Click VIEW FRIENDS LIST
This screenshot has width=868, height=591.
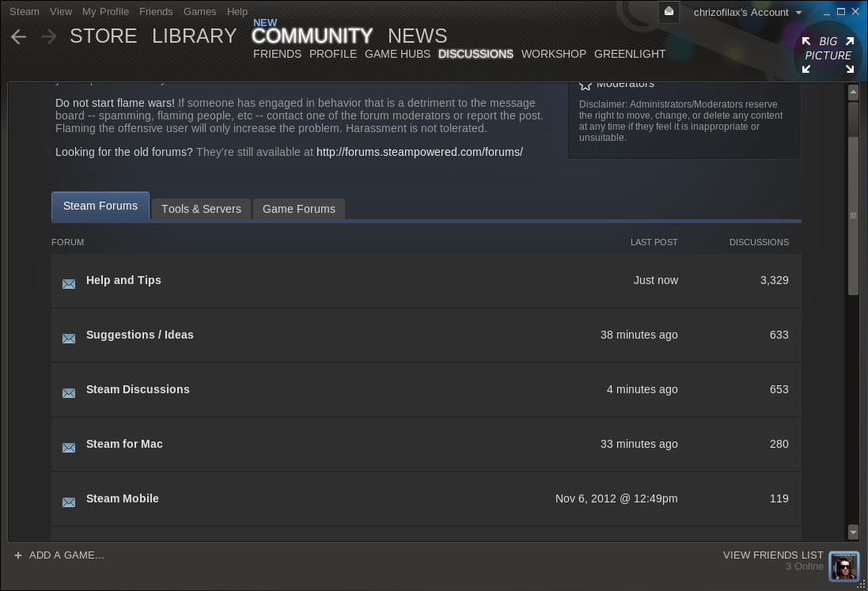773,555
